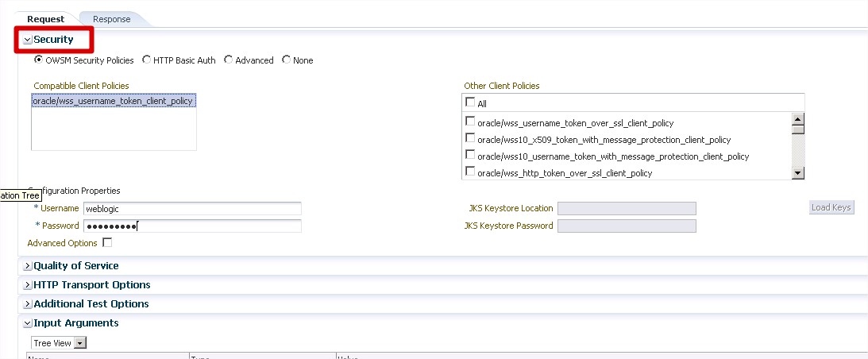Screen dimensions: 868x359
Task: Collapse the Security section
Action: 28,40
